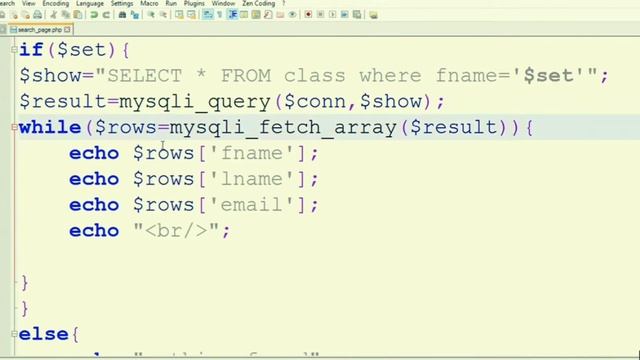The width and height of the screenshot is (640, 360).
Task: Toggle Word Wrap toolbar button
Action: pyautogui.click(x=208, y=15)
